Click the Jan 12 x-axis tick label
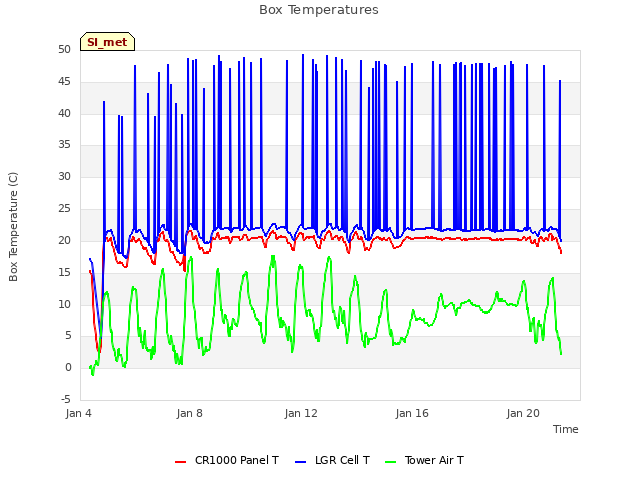Viewport: 640px width, 480px height. pyautogui.click(x=301, y=413)
